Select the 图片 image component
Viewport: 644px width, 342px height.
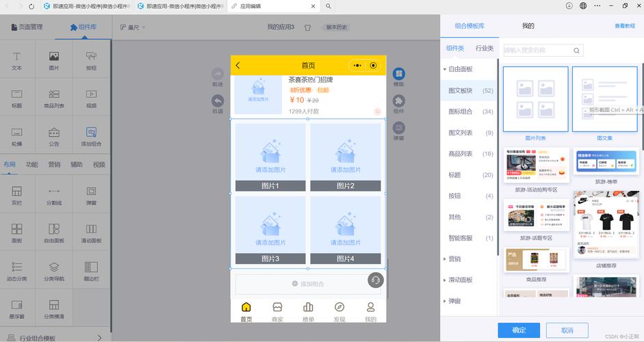pyautogui.click(x=54, y=60)
